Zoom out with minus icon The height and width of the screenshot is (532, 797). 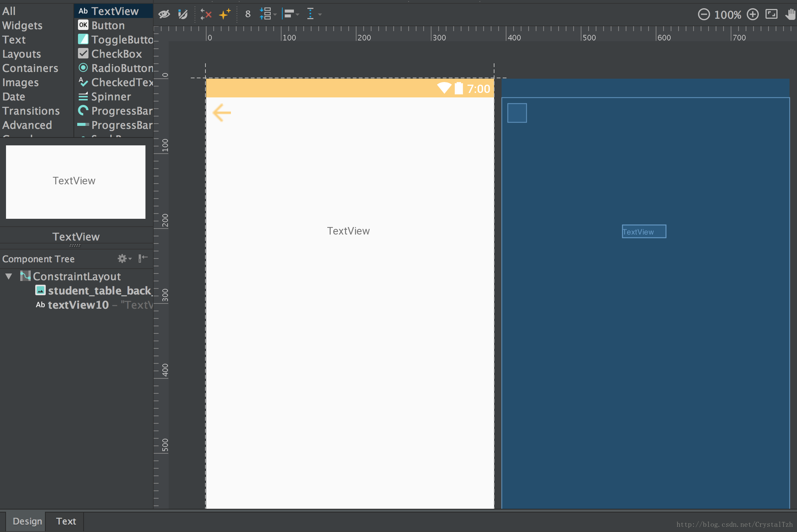point(704,15)
